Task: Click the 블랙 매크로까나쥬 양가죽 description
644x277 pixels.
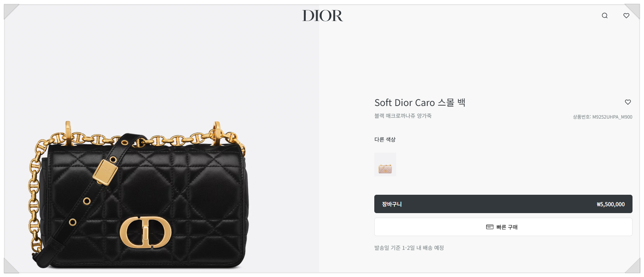Action: 403,116
